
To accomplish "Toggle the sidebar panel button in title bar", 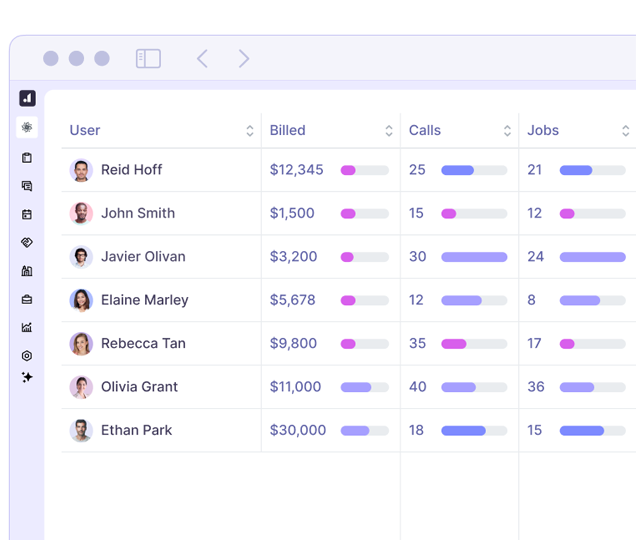I will [x=148, y=59].
